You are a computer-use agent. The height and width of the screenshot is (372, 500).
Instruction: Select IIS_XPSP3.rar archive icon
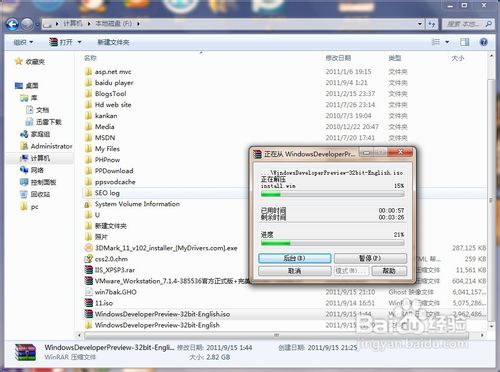click(88, 270)
